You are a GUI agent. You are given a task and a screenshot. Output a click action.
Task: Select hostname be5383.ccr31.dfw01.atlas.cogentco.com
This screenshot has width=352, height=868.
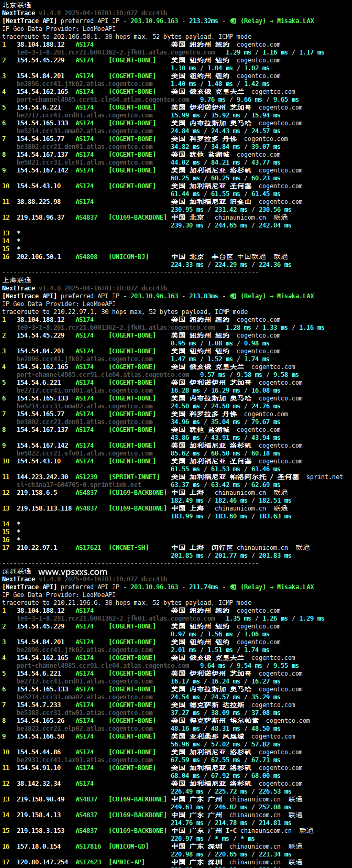pos(85,713)
